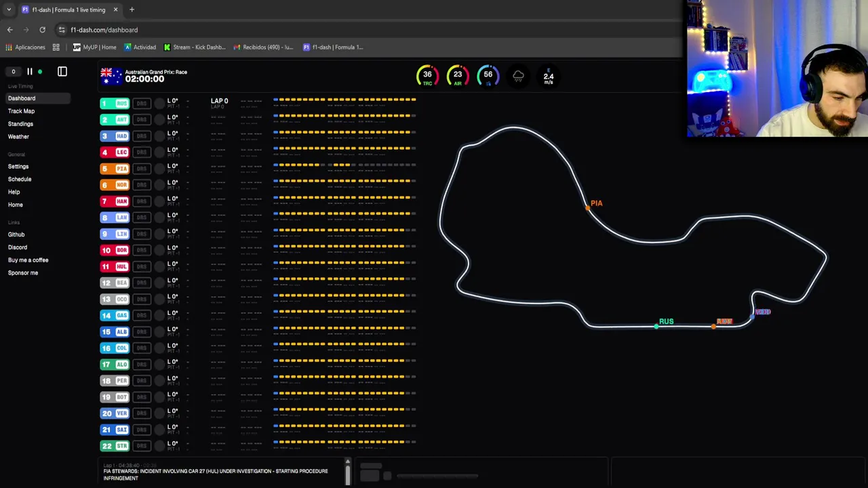Reload the page in the browser

(42, 30)
